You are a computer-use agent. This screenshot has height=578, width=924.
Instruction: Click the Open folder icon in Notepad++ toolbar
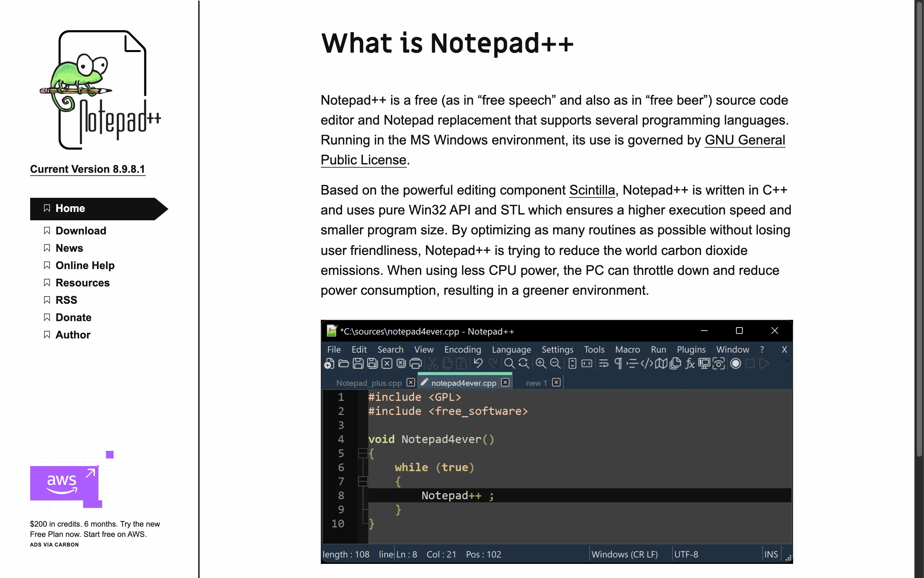[344, 363]
